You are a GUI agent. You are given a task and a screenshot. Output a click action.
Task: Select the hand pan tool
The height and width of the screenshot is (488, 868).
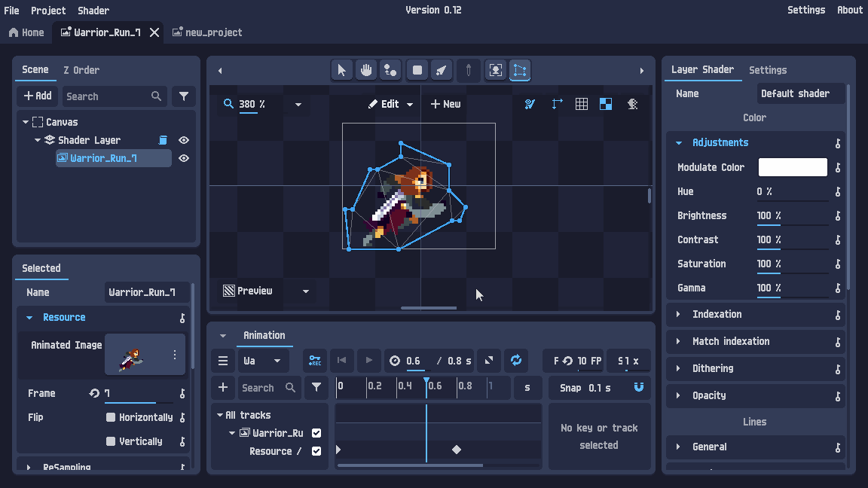tap(366, 70)
